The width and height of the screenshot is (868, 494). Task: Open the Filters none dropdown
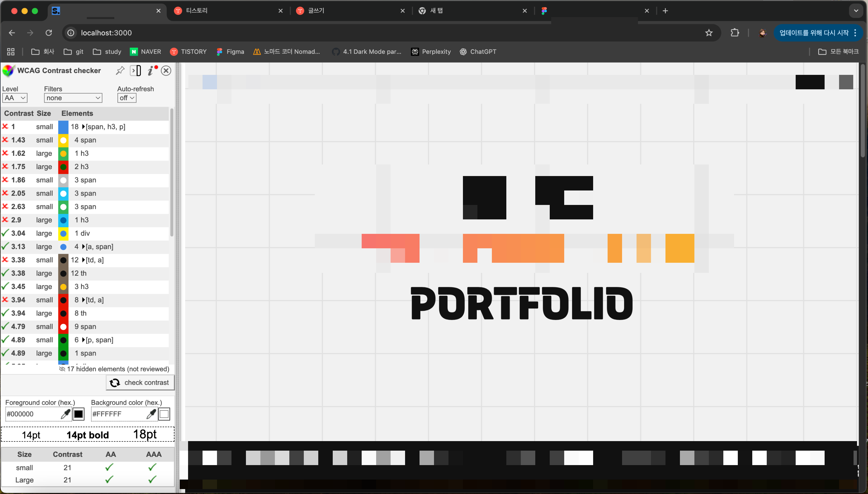73,98
